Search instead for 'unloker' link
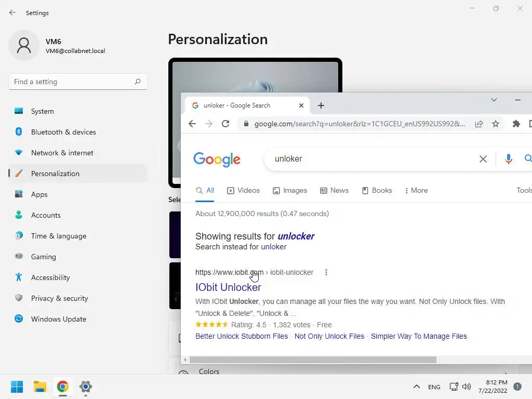 pos(273,247)
